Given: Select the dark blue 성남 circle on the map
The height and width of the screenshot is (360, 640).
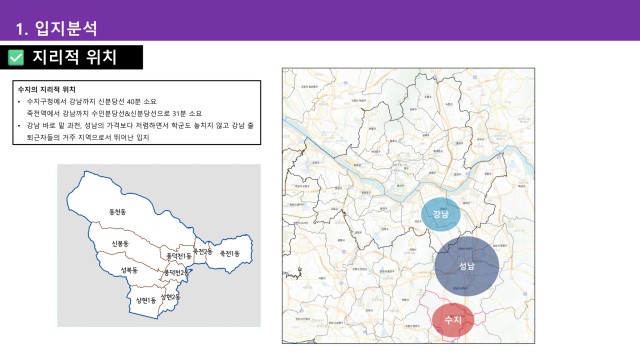Looking at the screenshot, I should point(467,266).
